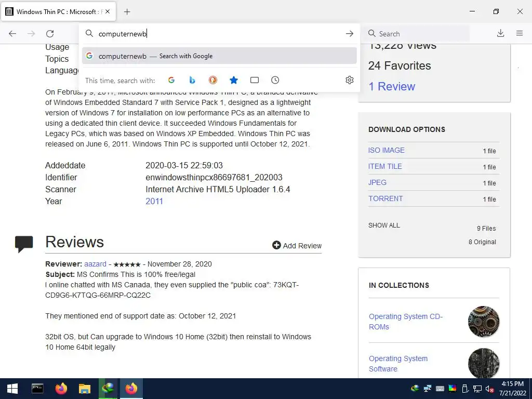Click SHOW ALL download files

[x=384, y=225]
